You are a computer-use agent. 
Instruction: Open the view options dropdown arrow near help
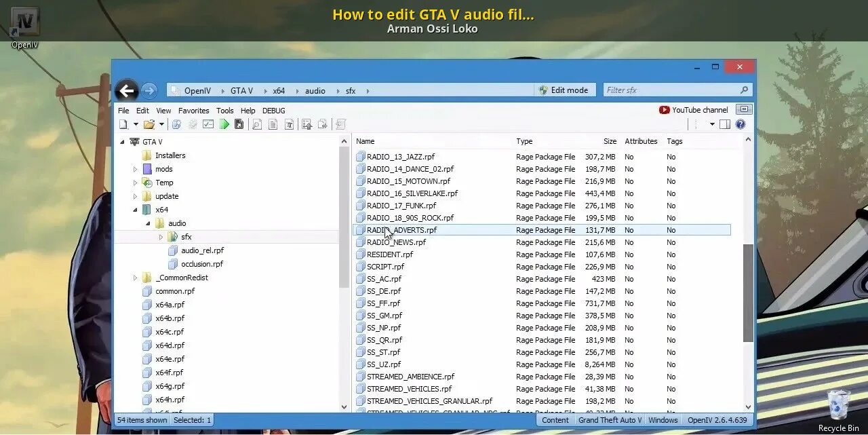pyautogui.click(x=712, y=124)
